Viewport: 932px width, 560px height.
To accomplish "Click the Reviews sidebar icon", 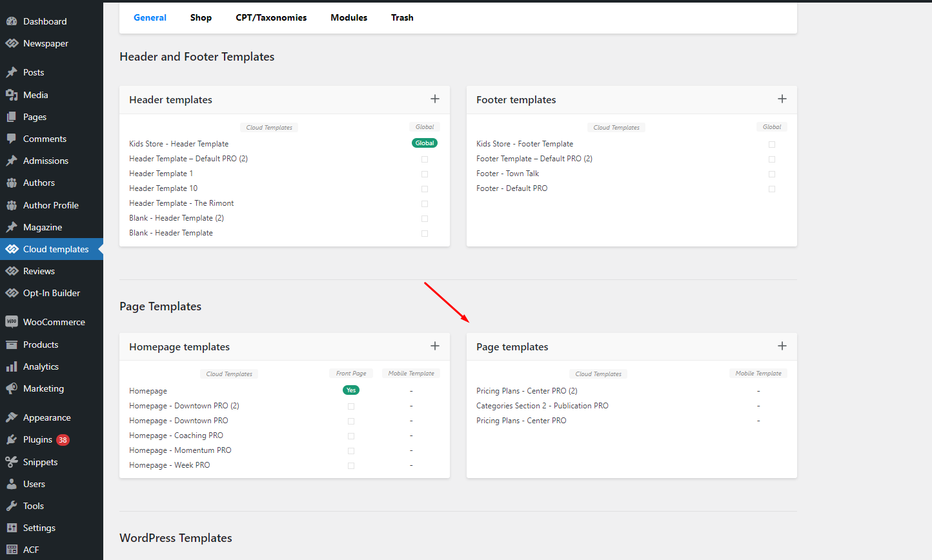I will tap(12, 271).
